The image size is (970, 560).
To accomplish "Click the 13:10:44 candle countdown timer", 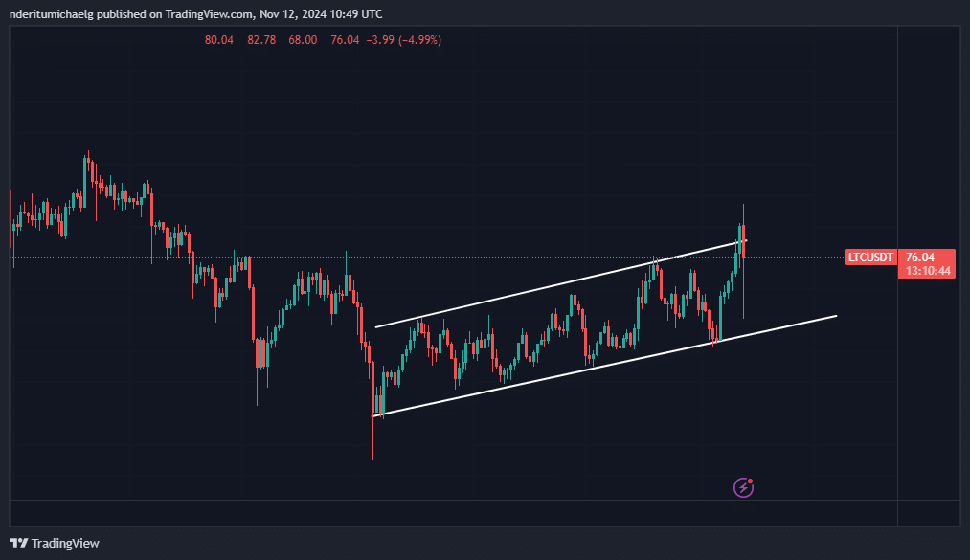I will [x=927, y=271].
